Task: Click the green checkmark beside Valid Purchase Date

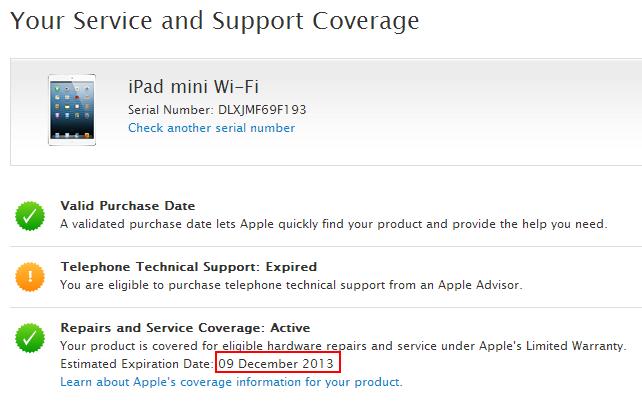Action: 29,215
